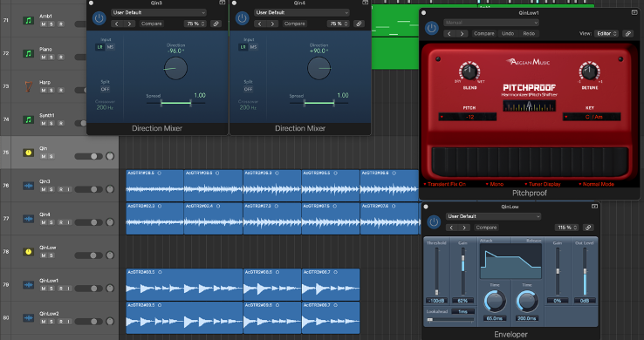Go to previous preset in Qin3 Direction Mixer

click(x=117, y=24)
